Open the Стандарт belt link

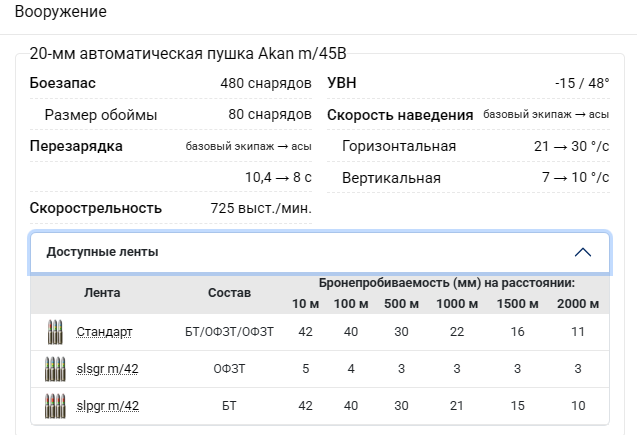click(x=104, y=332)
